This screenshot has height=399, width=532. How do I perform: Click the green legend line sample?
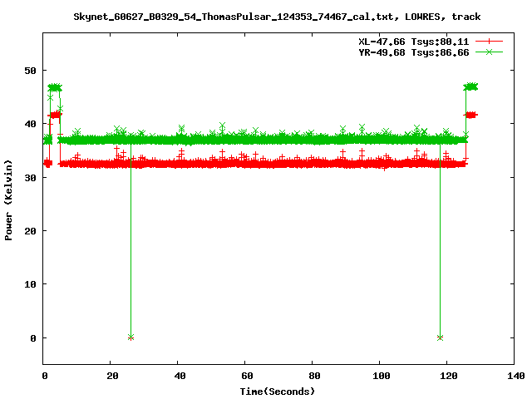pyautogui.click(x=489, y=52)
